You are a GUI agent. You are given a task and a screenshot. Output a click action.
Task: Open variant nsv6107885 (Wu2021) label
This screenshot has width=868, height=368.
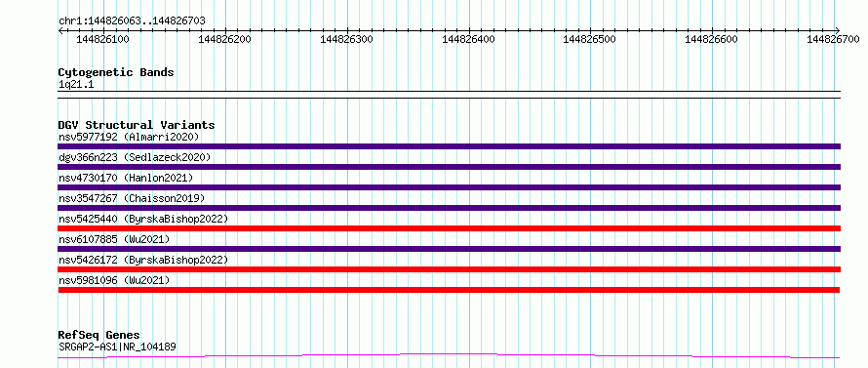click(114, 239)
